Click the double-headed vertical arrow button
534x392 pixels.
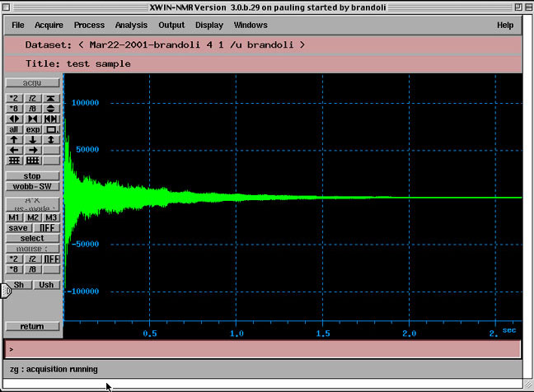(51, 140)
